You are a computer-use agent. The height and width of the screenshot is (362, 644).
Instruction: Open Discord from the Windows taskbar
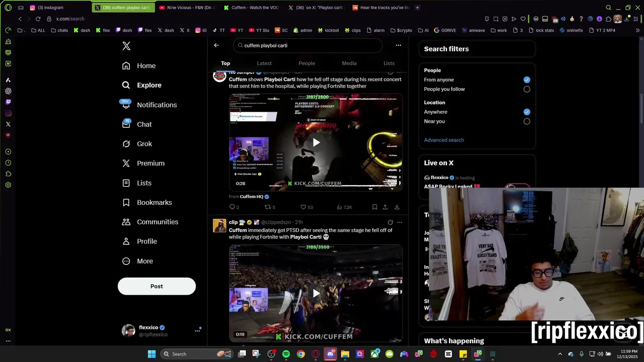(x=330, y=354)
